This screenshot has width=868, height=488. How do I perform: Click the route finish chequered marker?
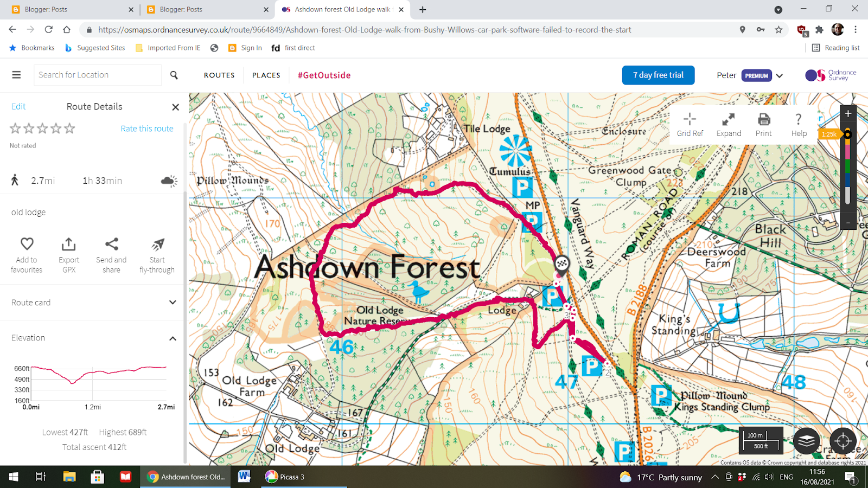pos(562,264)
